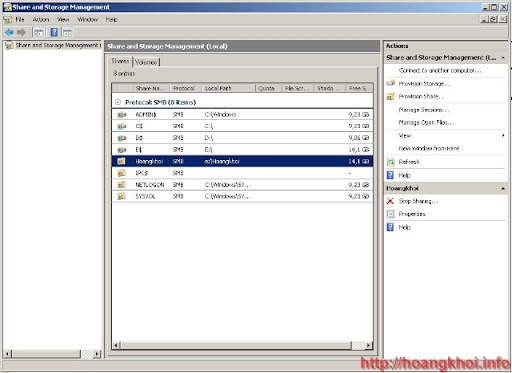Click the D$ share row icon
The image size is (512, 373).
point(122,138)
